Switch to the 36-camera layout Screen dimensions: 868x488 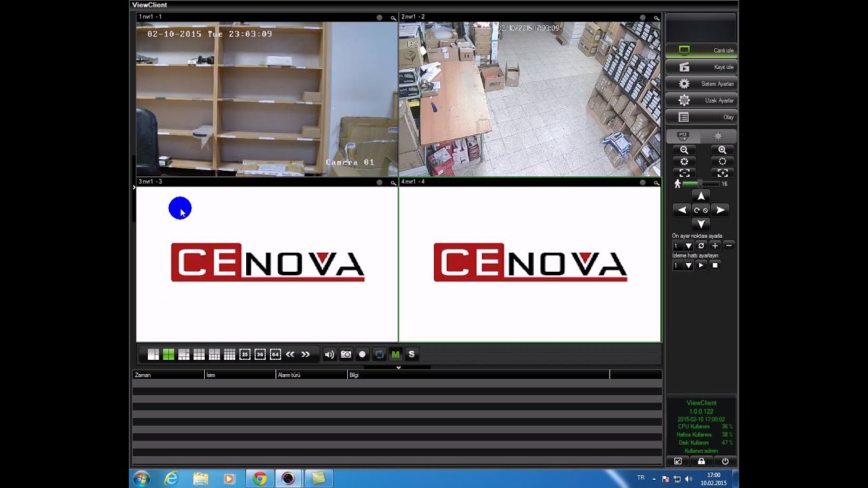pos(260,354)
